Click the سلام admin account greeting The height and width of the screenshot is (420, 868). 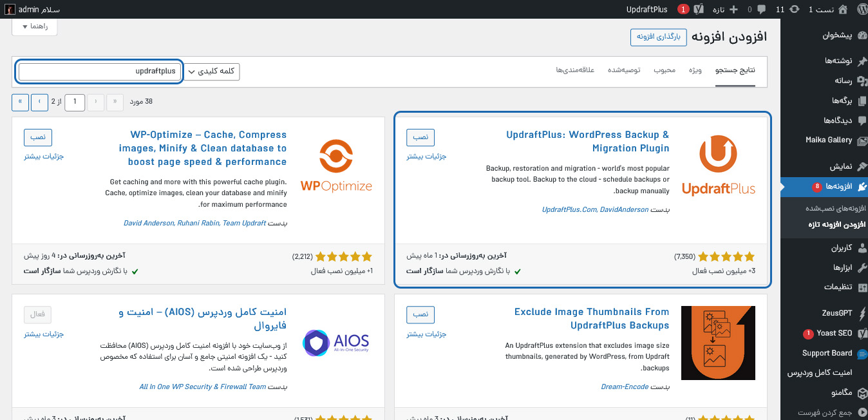pyautogui.click(x=40, y=9)
